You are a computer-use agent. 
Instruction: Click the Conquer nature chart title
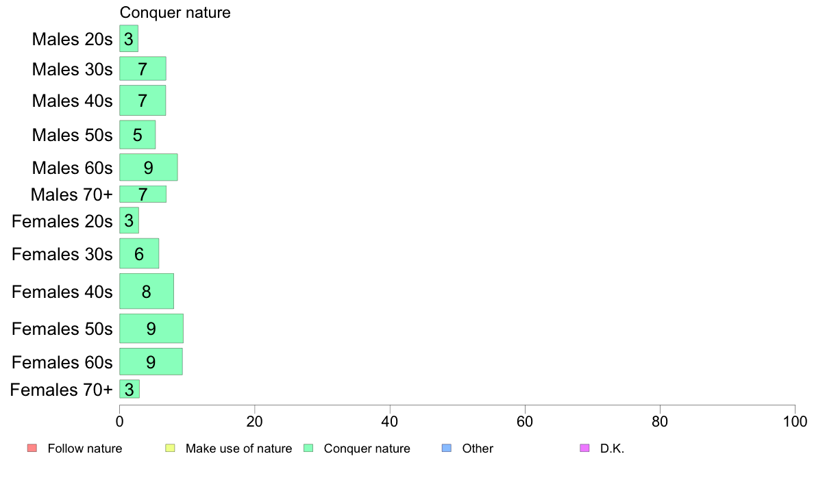pos(175,12)
